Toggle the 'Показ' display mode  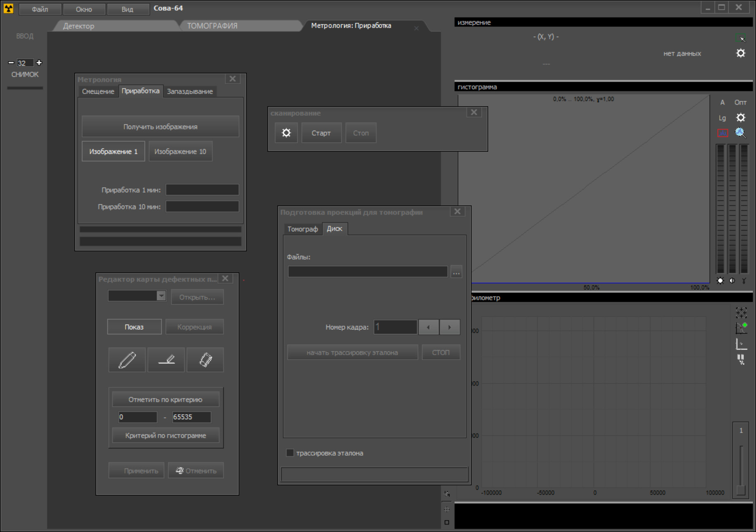coord(134,327)
